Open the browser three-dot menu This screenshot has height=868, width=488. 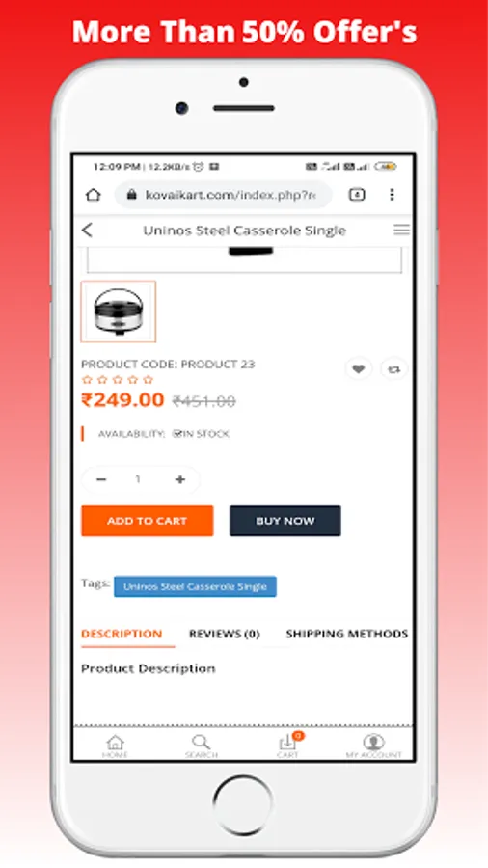[392, 194]
